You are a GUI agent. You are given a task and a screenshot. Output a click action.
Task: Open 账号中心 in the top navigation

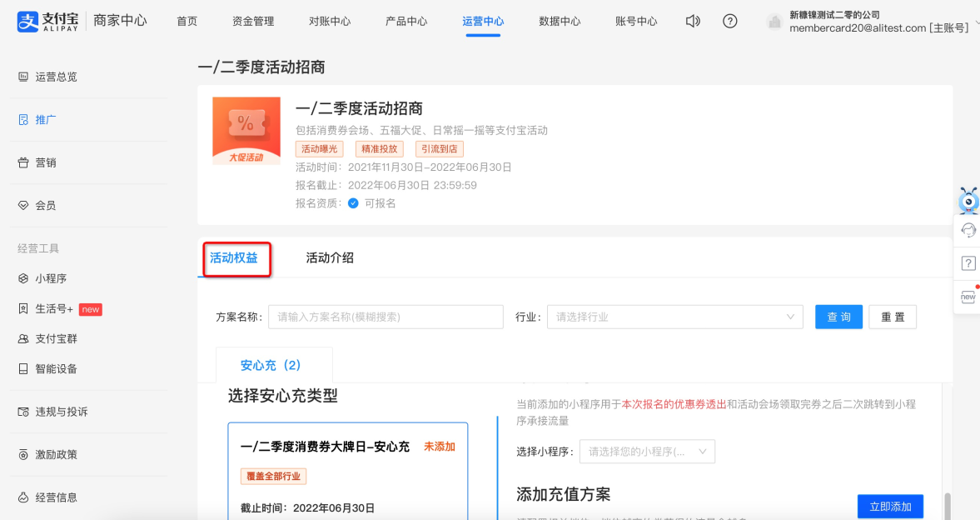click(x=636, y=22)
